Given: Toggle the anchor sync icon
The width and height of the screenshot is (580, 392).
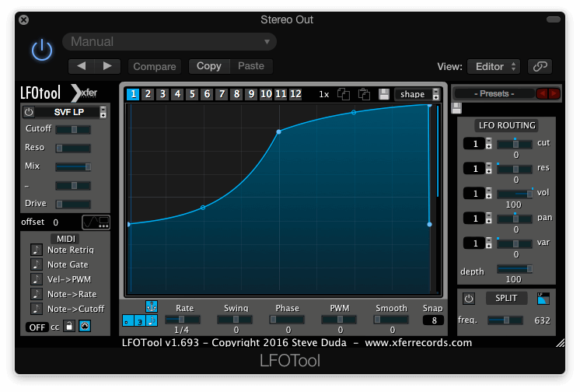Looking at the screenshot, I should coord(152,306).
